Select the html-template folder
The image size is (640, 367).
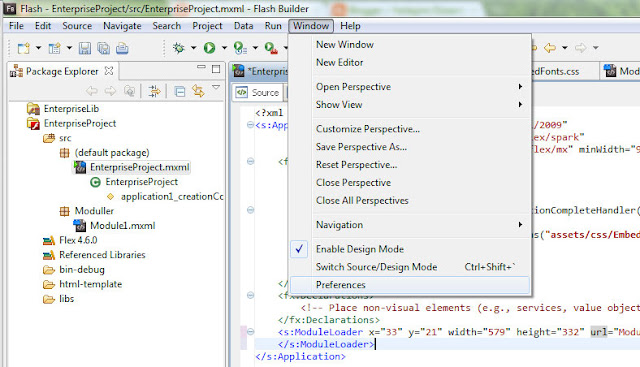coord(90,284)
